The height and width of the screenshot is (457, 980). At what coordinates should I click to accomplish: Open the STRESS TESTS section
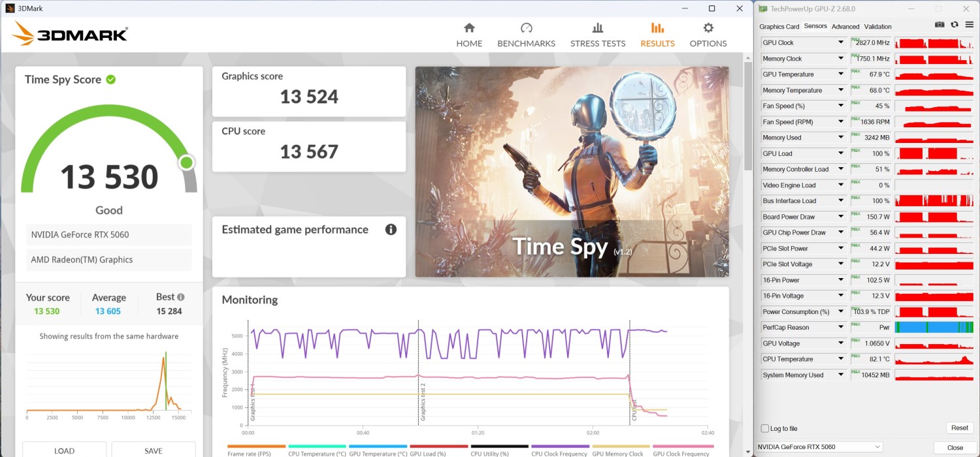pos(598,35)
